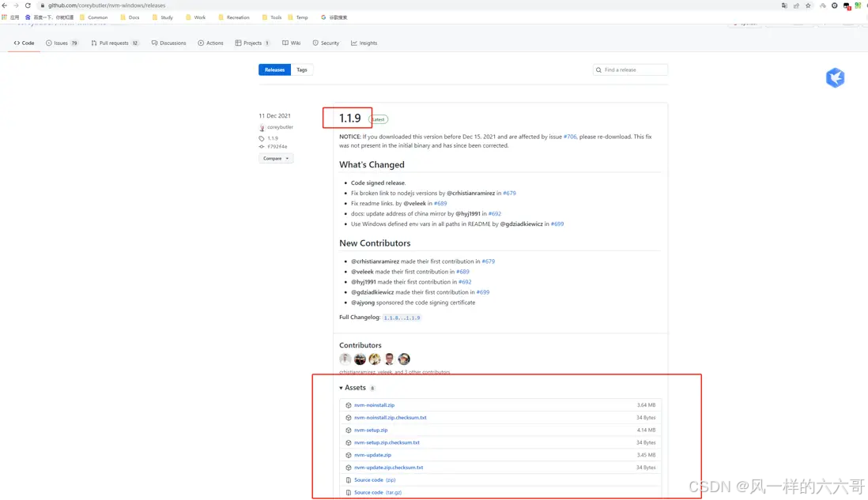The width and height of the screenshot is (868, 500).
Task: Open the Pull requests tab
Action: (115, 43)
